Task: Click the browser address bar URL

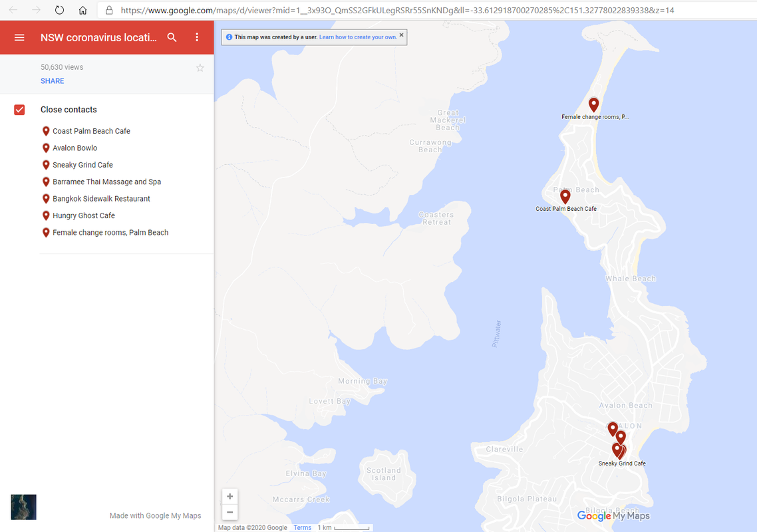Action: click(397, 10)
